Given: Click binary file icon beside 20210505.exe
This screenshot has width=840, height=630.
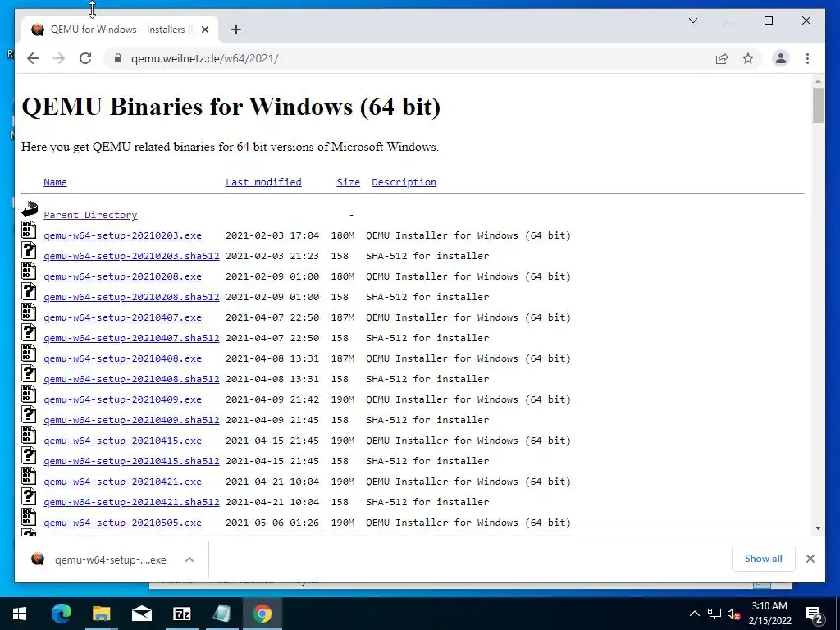Looking at the screenshot, I should pyautogui.click(x=29, y=517).
